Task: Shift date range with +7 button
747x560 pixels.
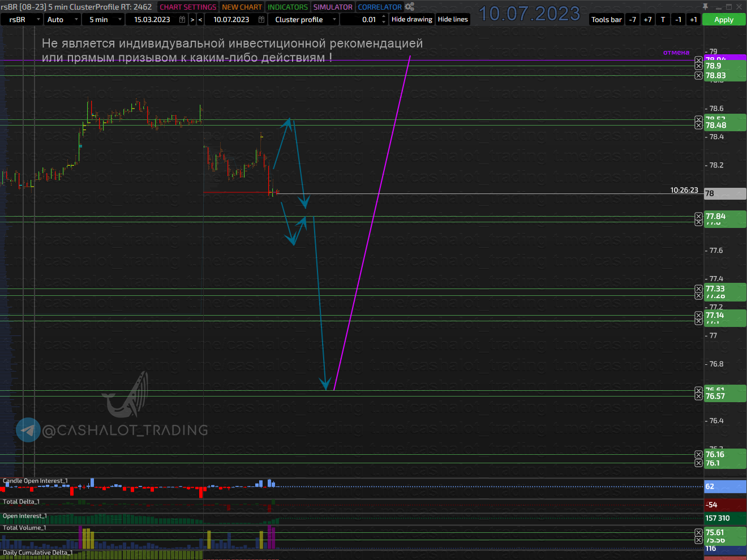Action: 648,19
